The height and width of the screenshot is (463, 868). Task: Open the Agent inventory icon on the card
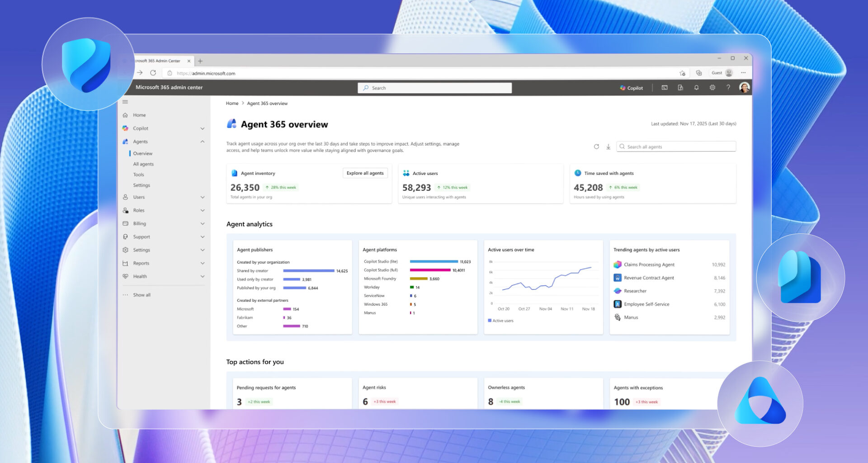(x=234, y=173)
